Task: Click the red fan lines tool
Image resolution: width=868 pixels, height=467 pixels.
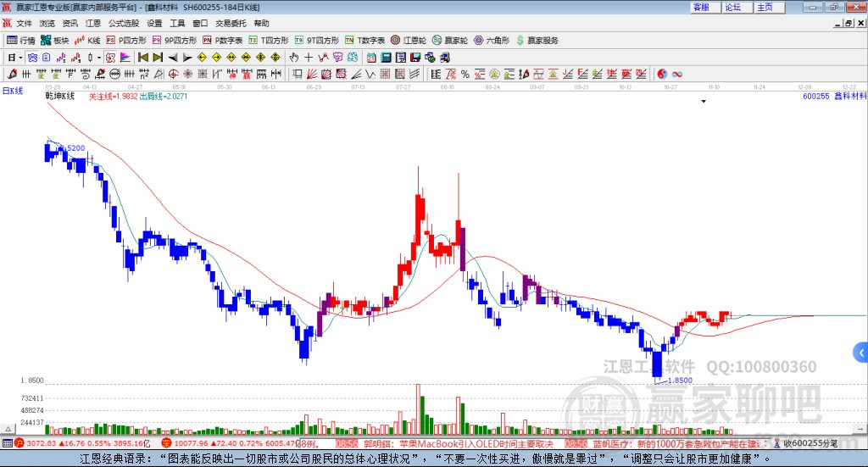Action: [312, 74]
